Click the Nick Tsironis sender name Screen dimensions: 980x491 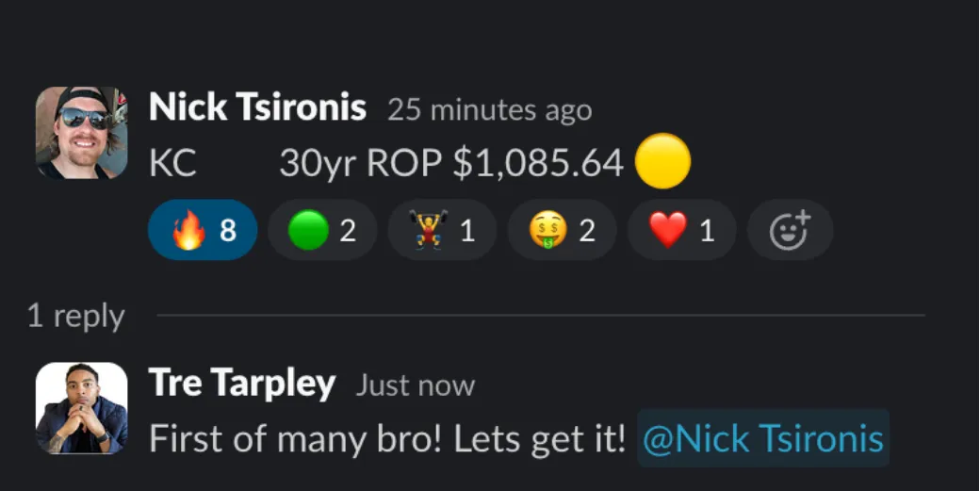[x=257, y=107]
